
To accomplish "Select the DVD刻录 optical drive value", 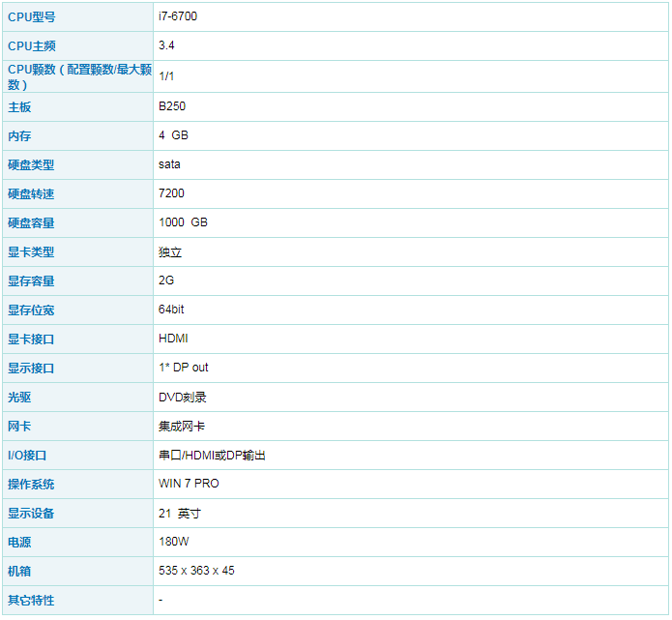I will [x=182, y=397].
